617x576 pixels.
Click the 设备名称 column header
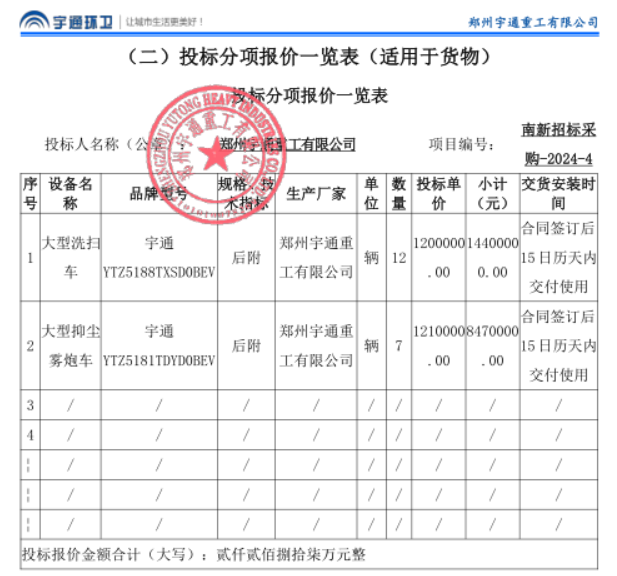(x=70, y=194)
